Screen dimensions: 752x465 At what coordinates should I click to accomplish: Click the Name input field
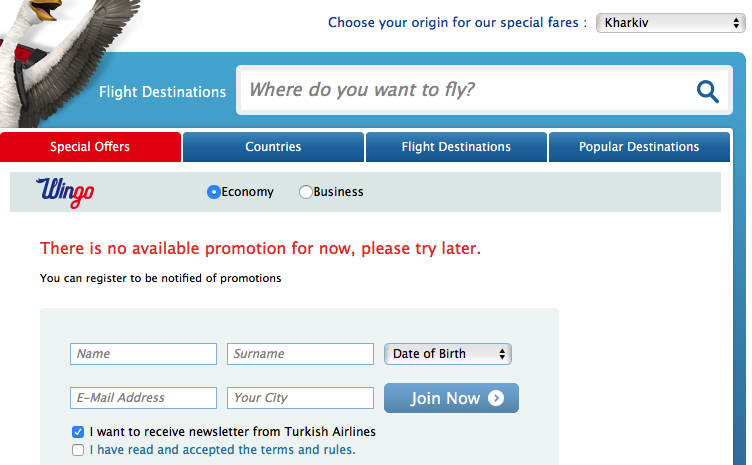[143, 354]
